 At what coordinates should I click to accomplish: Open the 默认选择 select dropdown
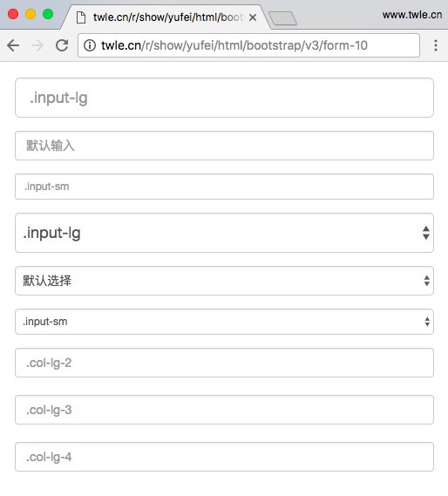click(x=224, y=281)
